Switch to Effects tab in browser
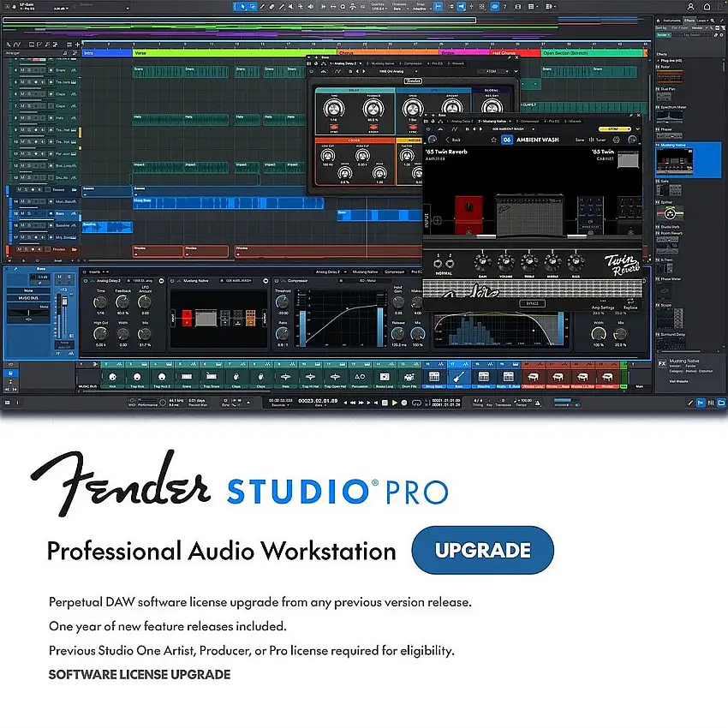This screenshot has width=728, height=728. pos(689,21)
